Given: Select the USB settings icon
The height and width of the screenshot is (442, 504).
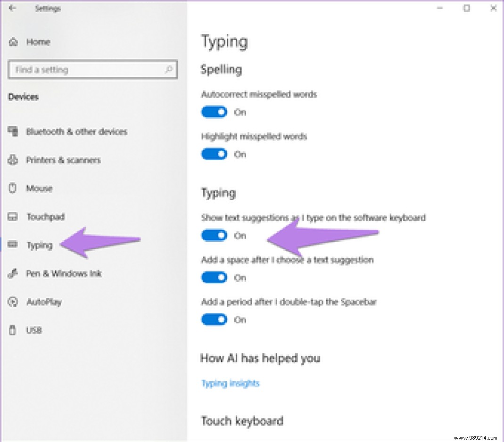Looking at the screenshot, I should pos(12,330).
